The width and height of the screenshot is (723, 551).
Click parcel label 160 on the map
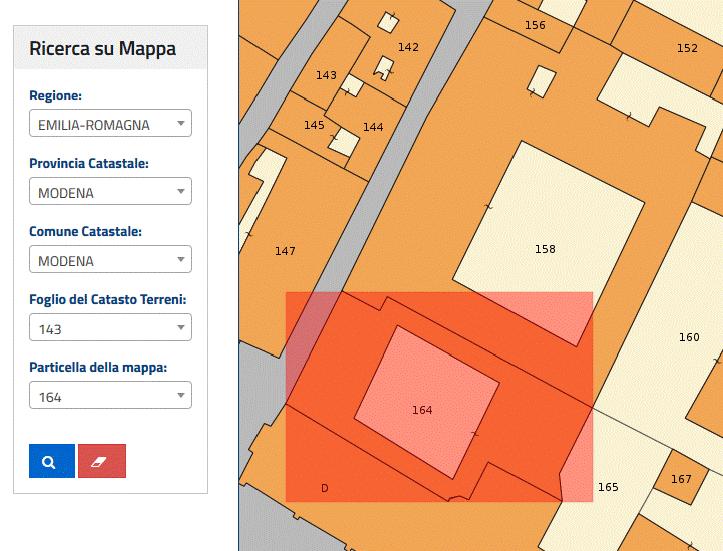point(689,337)
